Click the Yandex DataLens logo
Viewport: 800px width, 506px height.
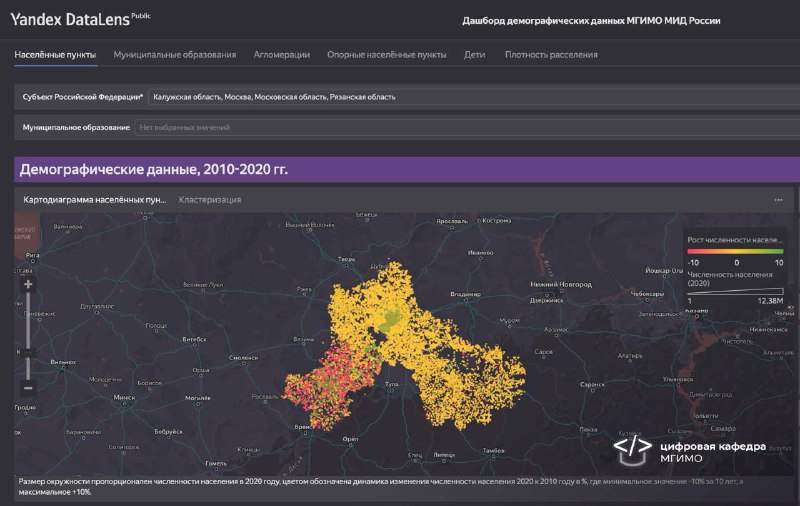pos(80,19)
